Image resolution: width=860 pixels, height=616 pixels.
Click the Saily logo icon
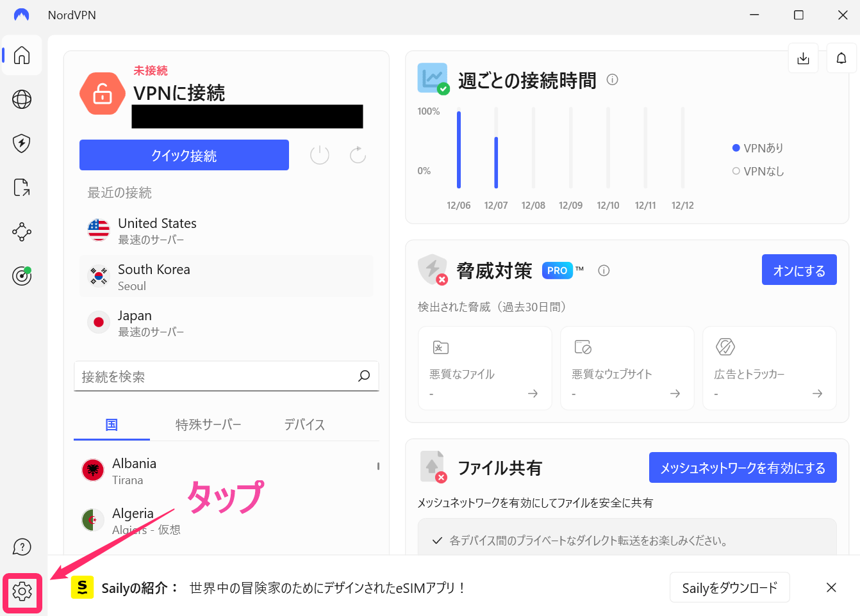coord(82,587)
